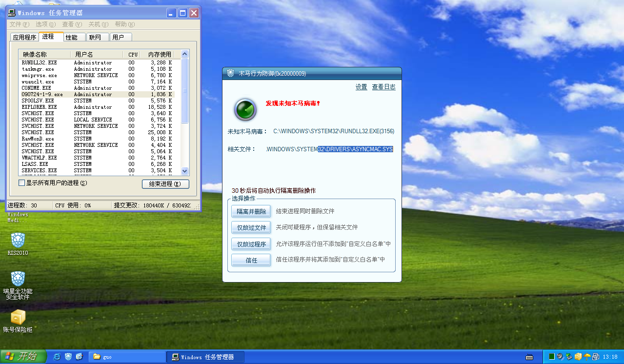This screenshot has width=624, height=364.
Task: Check 显示所有用户的进程 checkbox
Action: click(x=21, y=183)
